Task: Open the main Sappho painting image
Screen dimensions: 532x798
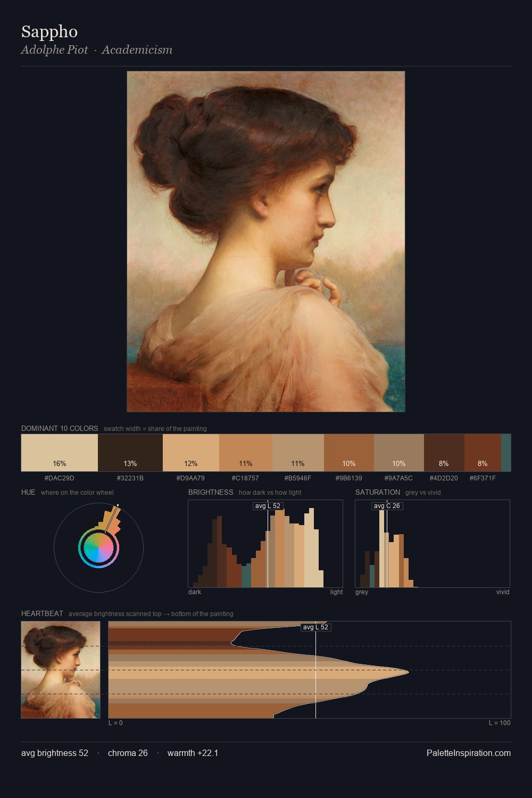Action: [266, 242]
